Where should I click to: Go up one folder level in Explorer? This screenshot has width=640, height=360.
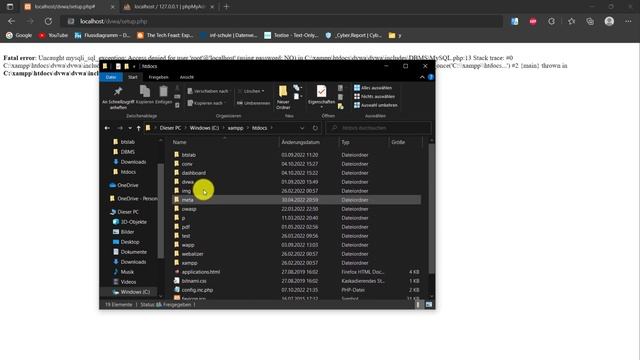click(x=138, y=128)
